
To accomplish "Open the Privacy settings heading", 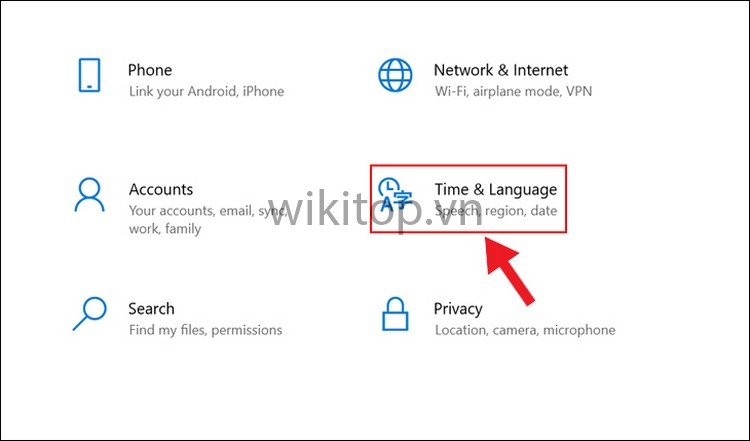I will pos(458,309).
